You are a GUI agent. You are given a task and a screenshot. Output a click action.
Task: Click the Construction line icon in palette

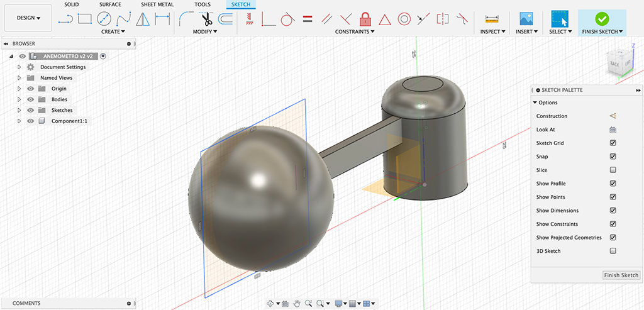(613, 116)
